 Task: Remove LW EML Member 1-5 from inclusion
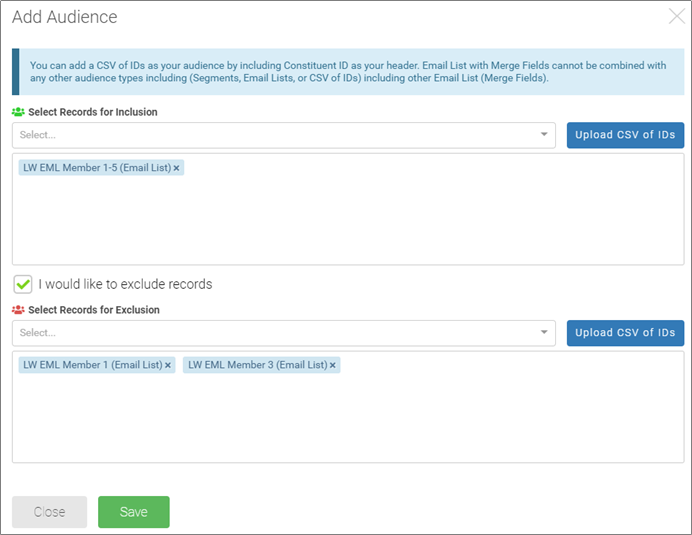[x=177, y=168]
